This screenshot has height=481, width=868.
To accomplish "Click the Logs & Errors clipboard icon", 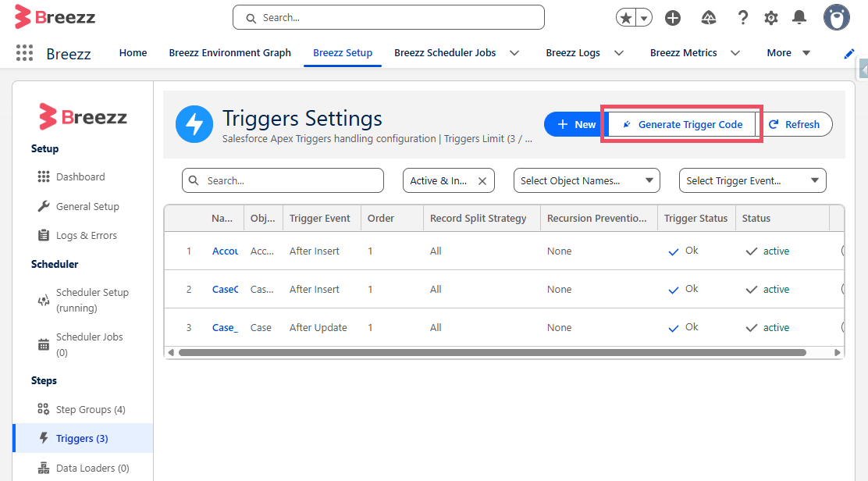I will click(x=43, y=235).
